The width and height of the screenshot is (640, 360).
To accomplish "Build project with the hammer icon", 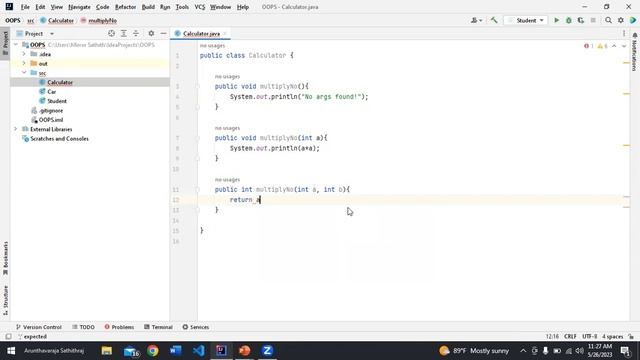I will tap(494, 20).
